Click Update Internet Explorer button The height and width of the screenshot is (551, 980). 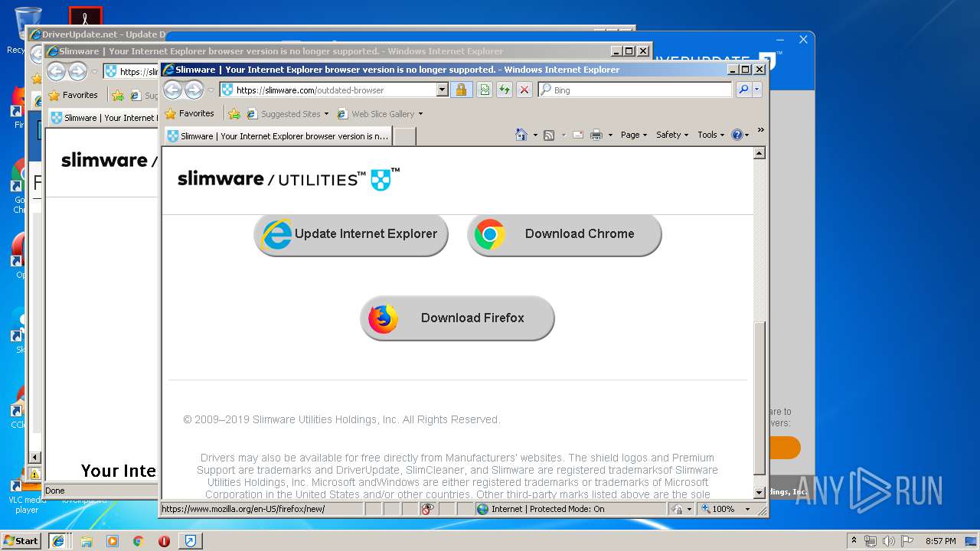click(351, 234)
